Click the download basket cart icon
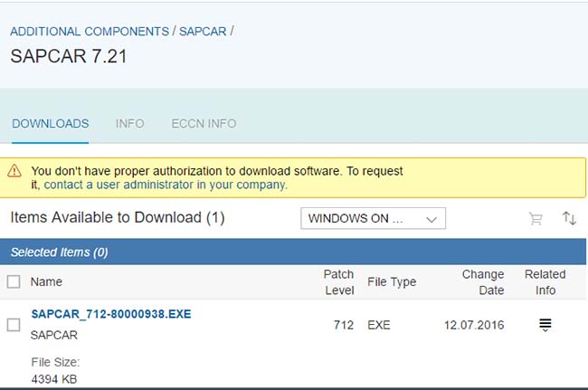The width and height of the screenshot is (588, 390). coord(536,218)
